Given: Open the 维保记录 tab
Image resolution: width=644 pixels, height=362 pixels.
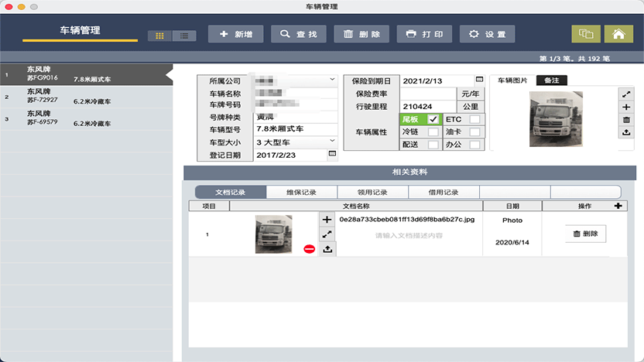Looking at the screenshot, I should 301,192.
